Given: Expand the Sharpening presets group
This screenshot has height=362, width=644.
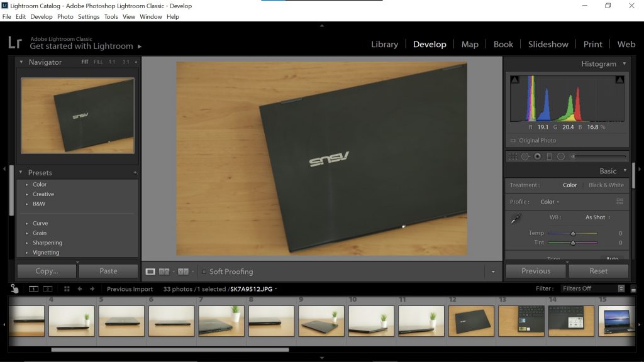Looking at the screenshot, I should coord(26,243).
